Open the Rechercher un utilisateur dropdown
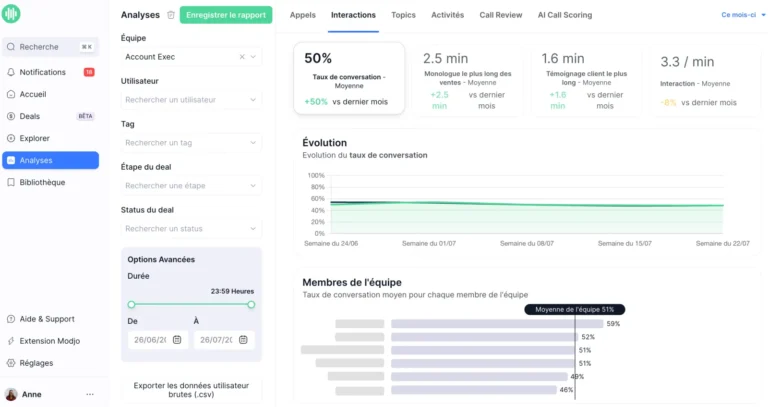Image resolution: width=768 pixels, height=407 pixels. click(x=191, y=100)
